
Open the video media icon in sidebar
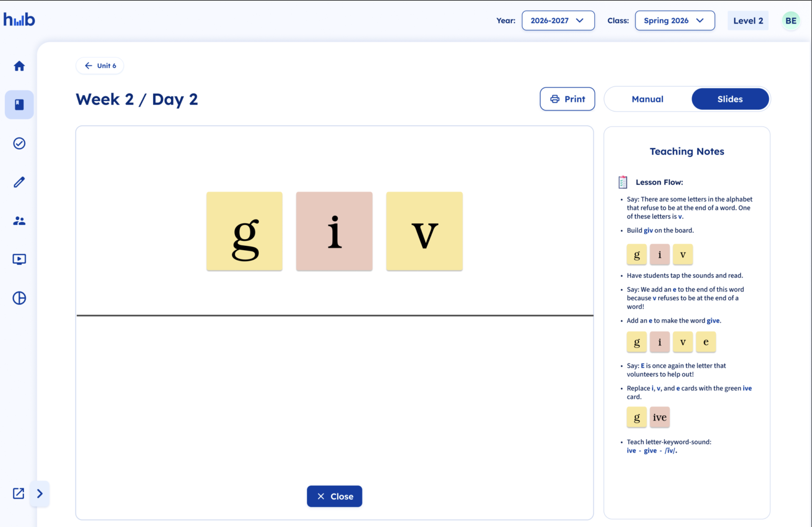[19, 259]
